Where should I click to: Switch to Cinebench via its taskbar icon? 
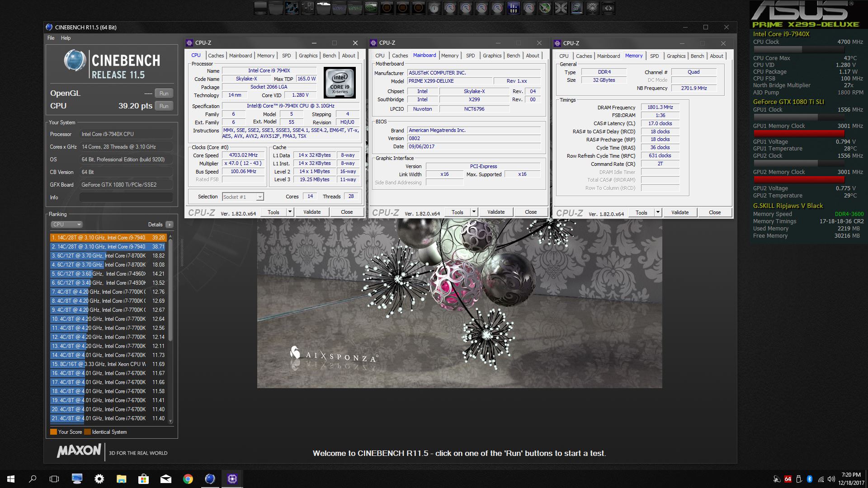[x=210, y=479]
